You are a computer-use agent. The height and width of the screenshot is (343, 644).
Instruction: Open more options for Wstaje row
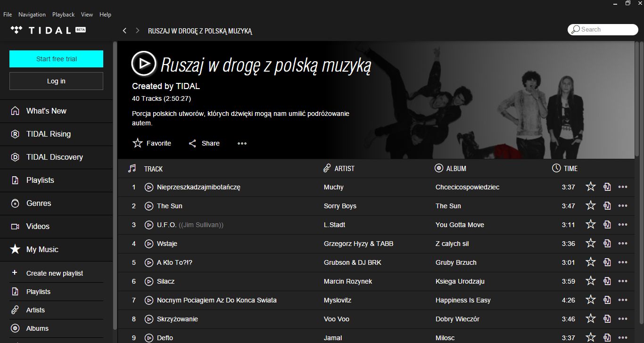tap(623, 244)
